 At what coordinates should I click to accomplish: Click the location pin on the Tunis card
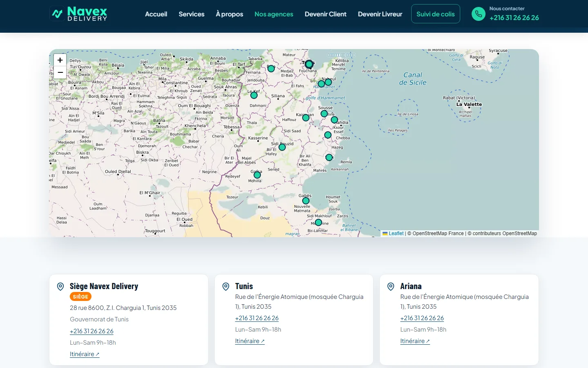pyautogui.click(x=226, y=287)
